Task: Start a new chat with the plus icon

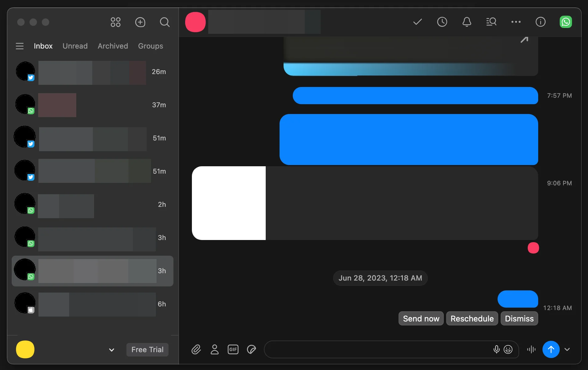Action: pos(140,22)
